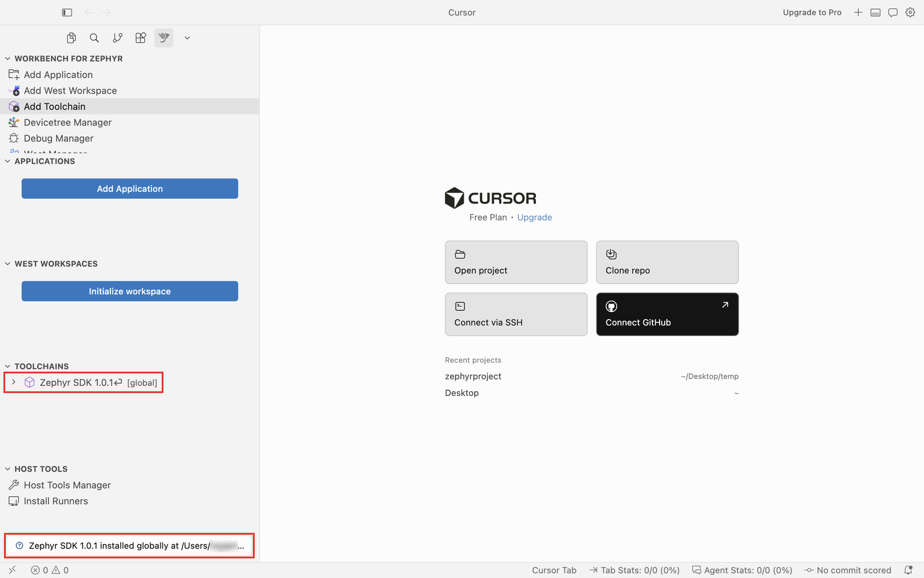Open recent project Desktop
924x578 pixels.
592,393
